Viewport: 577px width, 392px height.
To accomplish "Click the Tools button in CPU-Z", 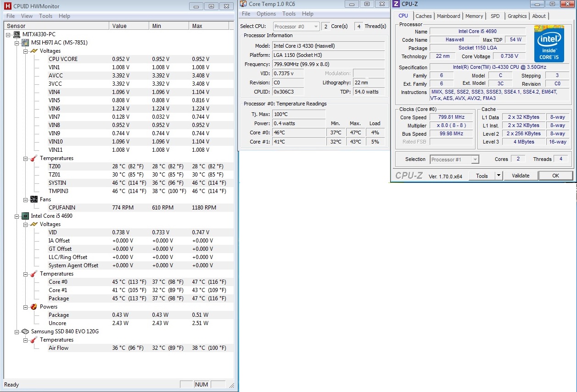I will [482, 176].
